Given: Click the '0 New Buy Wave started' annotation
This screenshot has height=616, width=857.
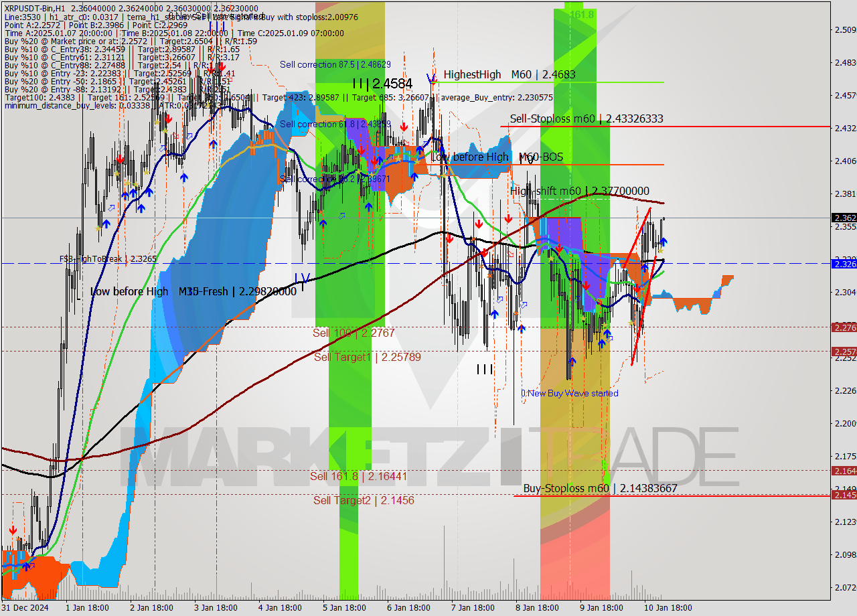Looking at the screenshot, I should pyautogui.click(x=570, y=393).
